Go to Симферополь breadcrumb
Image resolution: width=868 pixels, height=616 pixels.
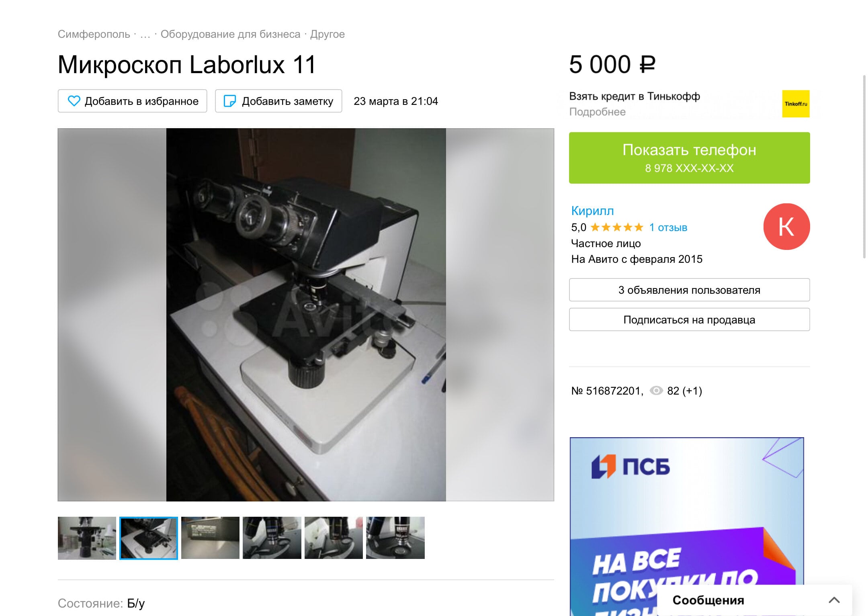(94, 34)
